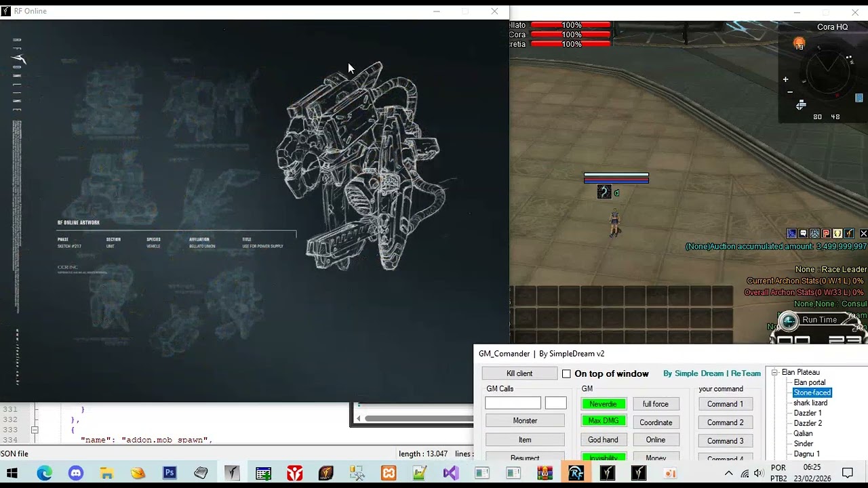Toggle the green Neverdie button
The image size is (868, 488).
click(x=604, y=404)
